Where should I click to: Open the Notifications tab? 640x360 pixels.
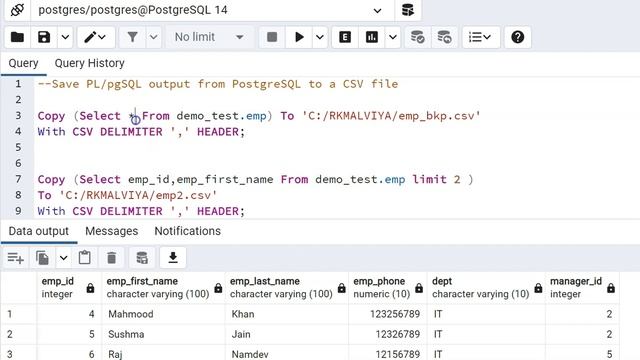coord(187,231)
